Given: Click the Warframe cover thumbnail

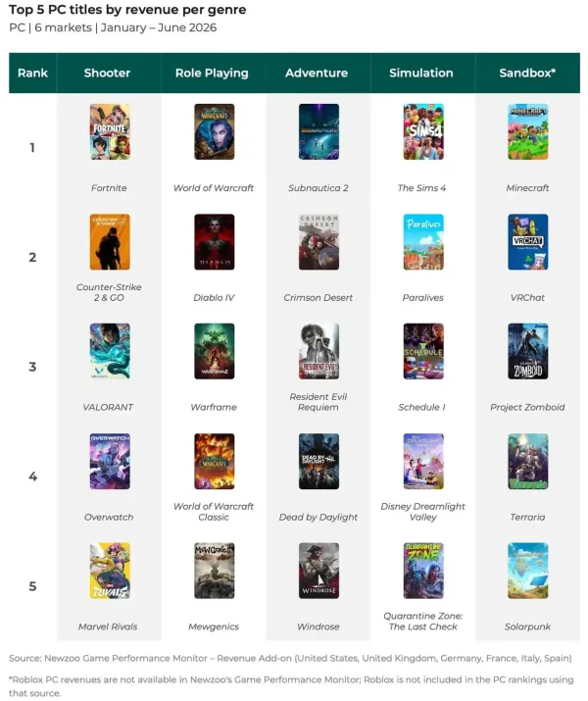Looking at the screenshot, I should click(214, 351).
